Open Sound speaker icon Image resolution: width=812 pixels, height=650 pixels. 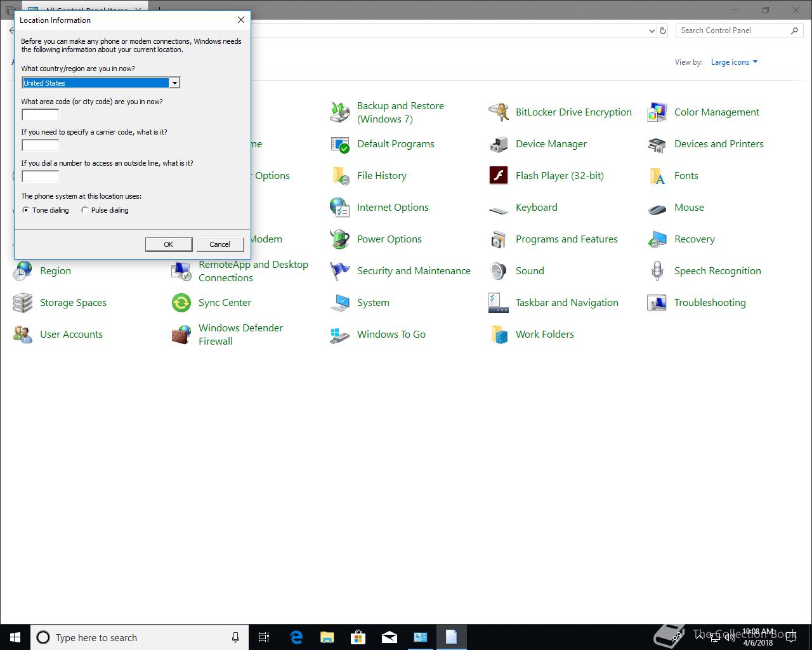click(x=499, y=271)
